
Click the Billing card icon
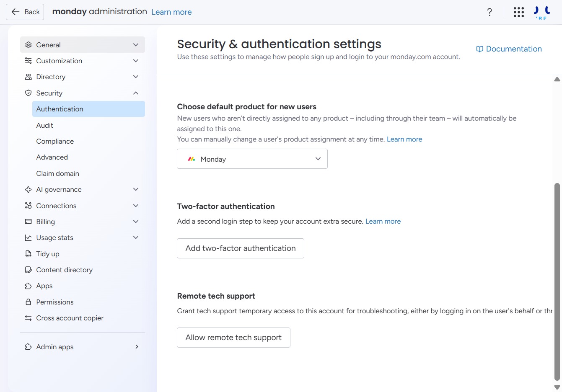pyautogui.click(x=28, y=222)
